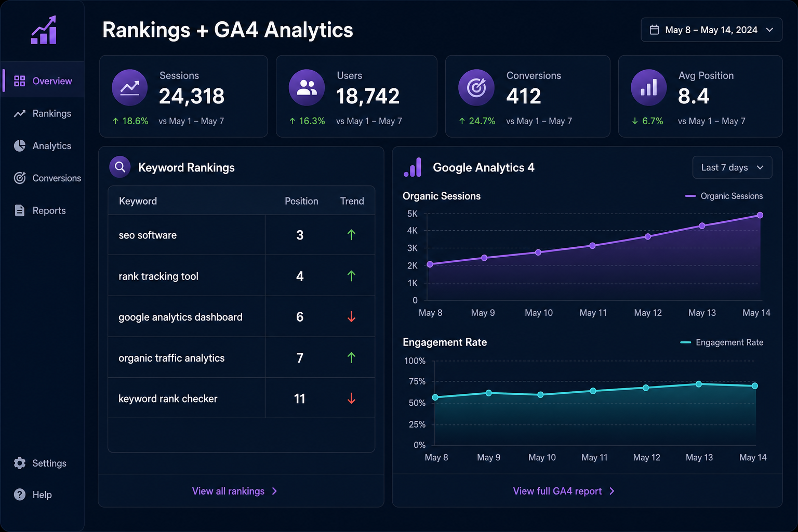The height and width of the screenshot is (532, 798).
Task: Click the Keyword Rankings search icon
Action: pyautogui.click(x=120, y=167)
